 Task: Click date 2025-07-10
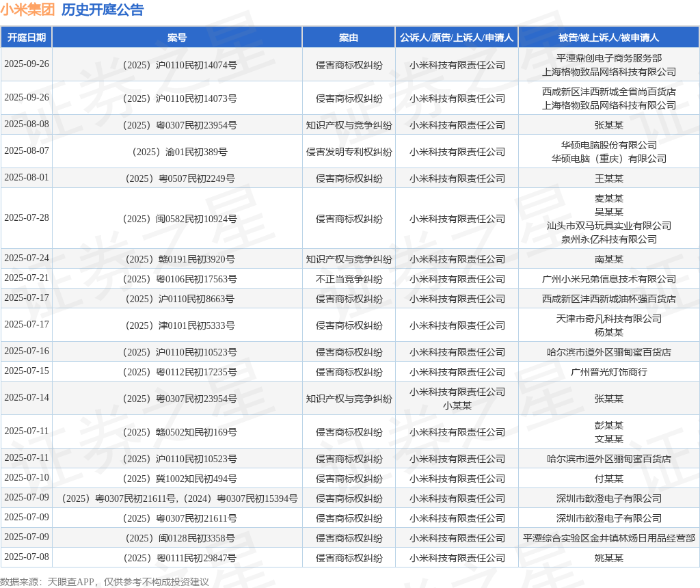pyautogui.click(x=27, y=478)
